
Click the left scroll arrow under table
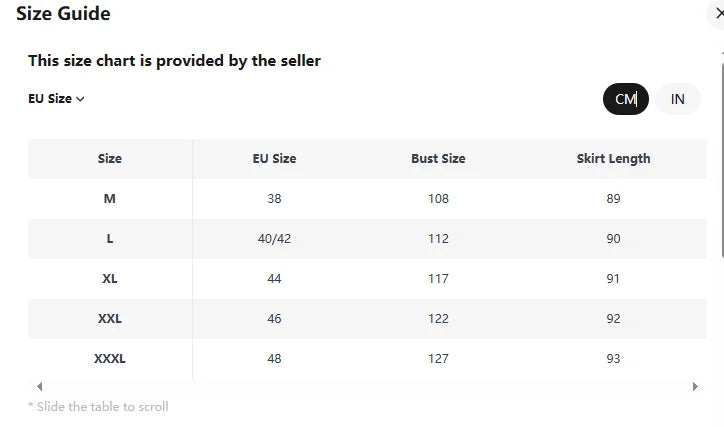40,386
